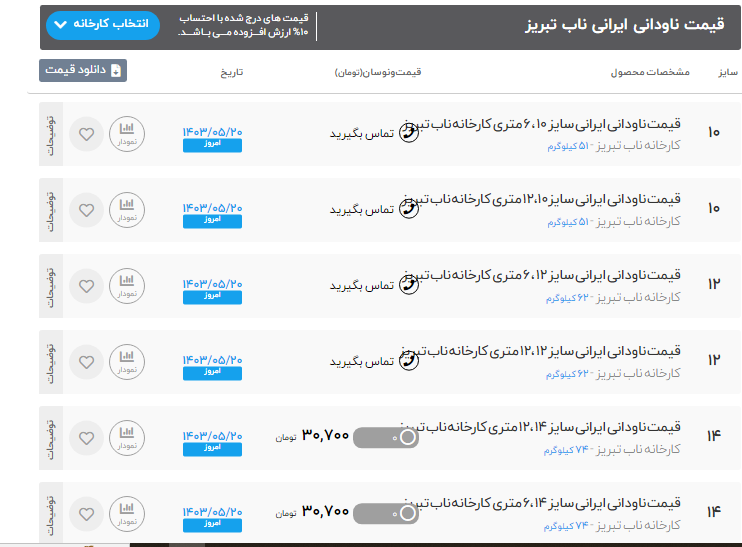Click the دانلود قیمت button
Screen dimensions: 742x547
pyautogui.click(x=83, y=71)
